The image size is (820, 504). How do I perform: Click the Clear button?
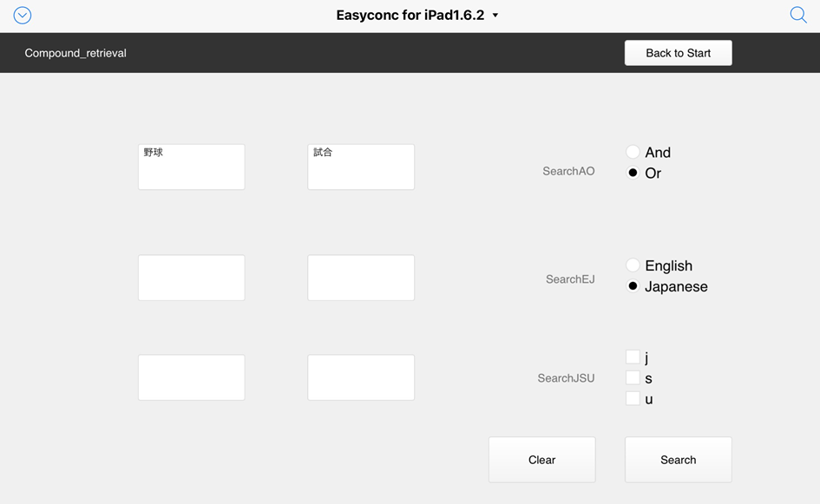point(541,460)
